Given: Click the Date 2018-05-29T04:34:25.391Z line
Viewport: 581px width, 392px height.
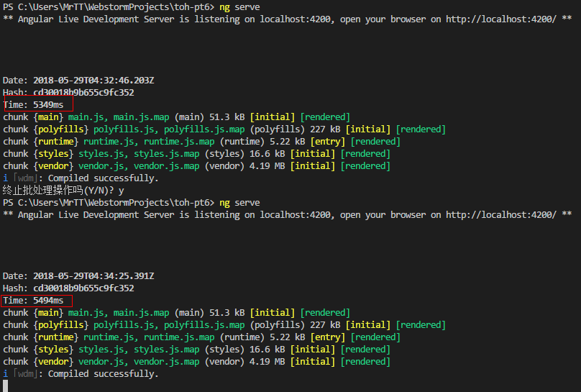Looking at the screenshot, I should coord(78,275).
